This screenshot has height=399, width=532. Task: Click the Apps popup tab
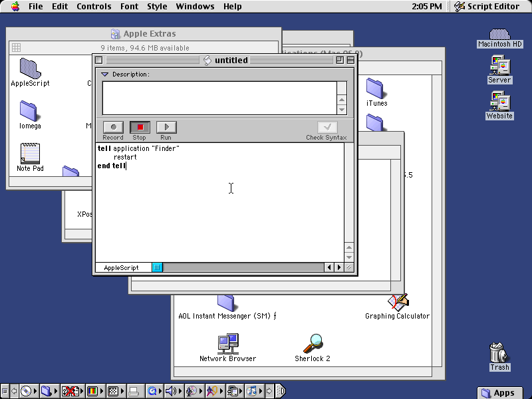(500, 393)
